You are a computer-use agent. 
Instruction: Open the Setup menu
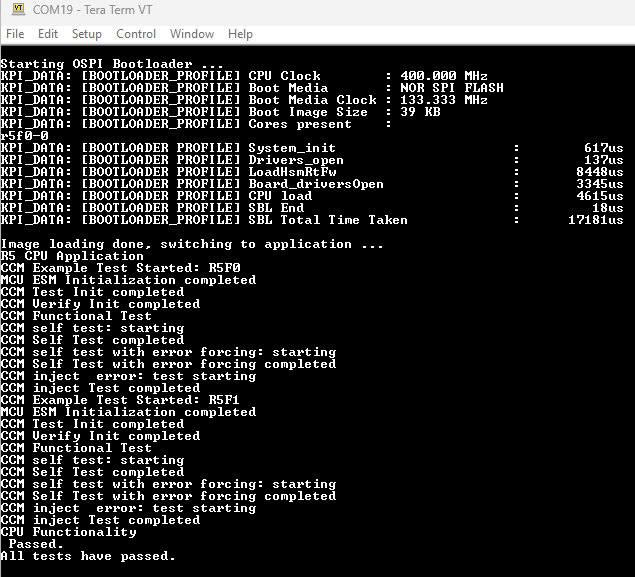87,34
